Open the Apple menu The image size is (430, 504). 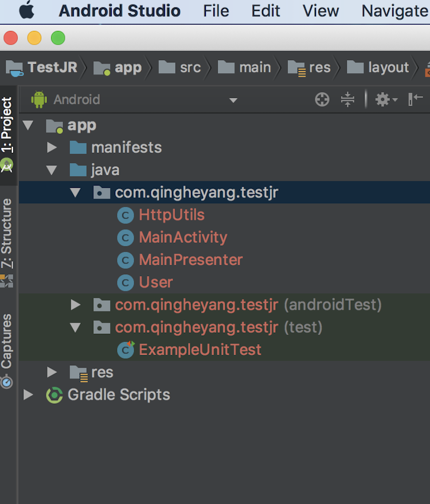(27, 10)
